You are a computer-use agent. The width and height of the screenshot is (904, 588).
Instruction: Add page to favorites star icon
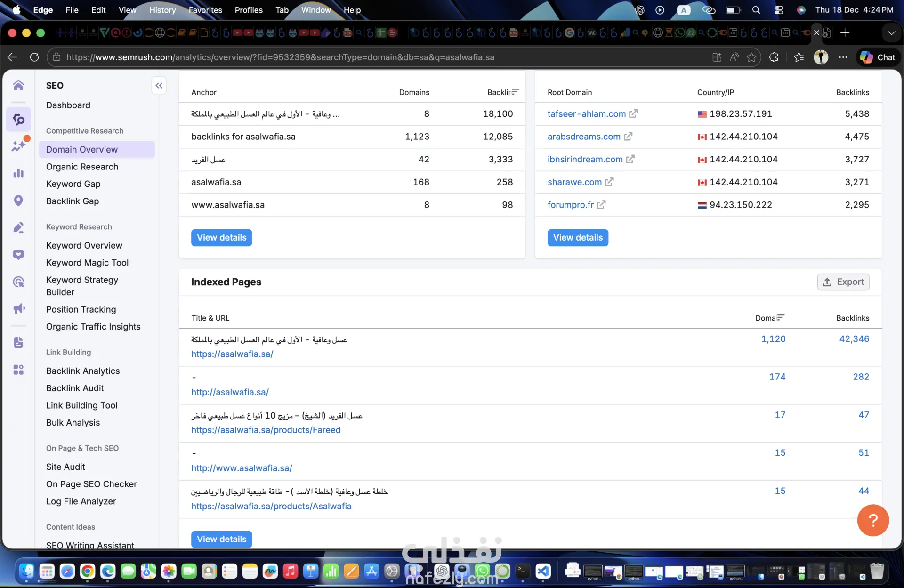point(751,57)
